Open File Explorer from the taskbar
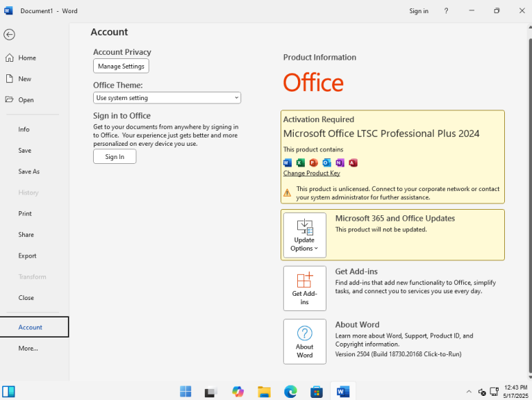Screen dimensions: 532x400 [264, 392]
